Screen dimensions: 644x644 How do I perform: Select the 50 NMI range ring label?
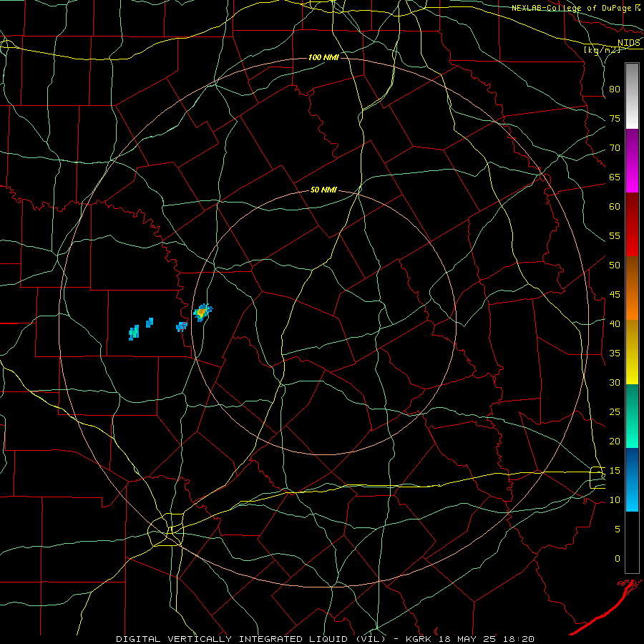coord(323,190)
